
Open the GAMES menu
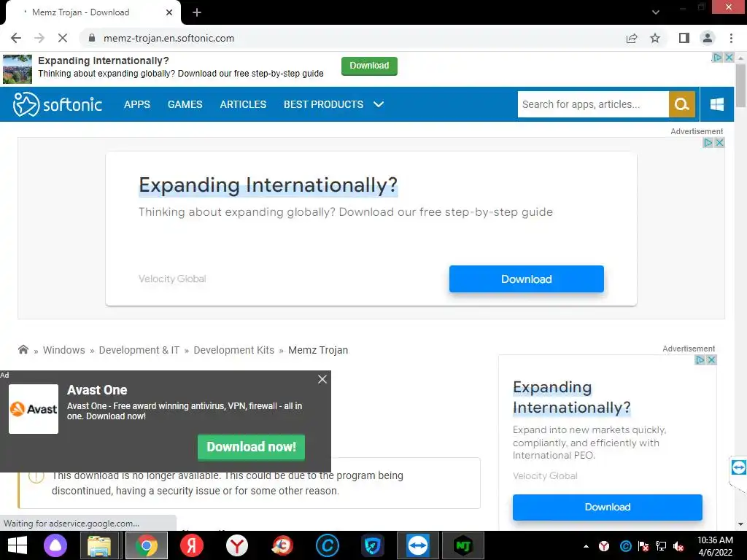click(185, 104)
